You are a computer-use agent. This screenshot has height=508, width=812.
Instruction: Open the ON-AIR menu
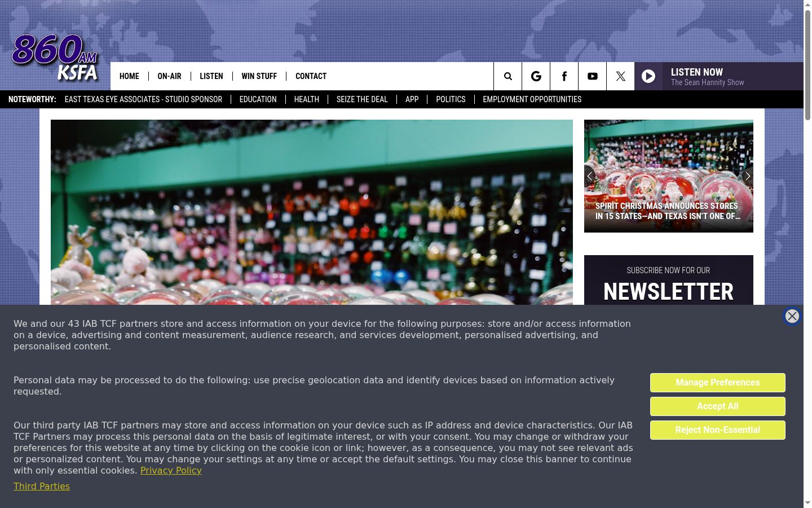point(169,76)
